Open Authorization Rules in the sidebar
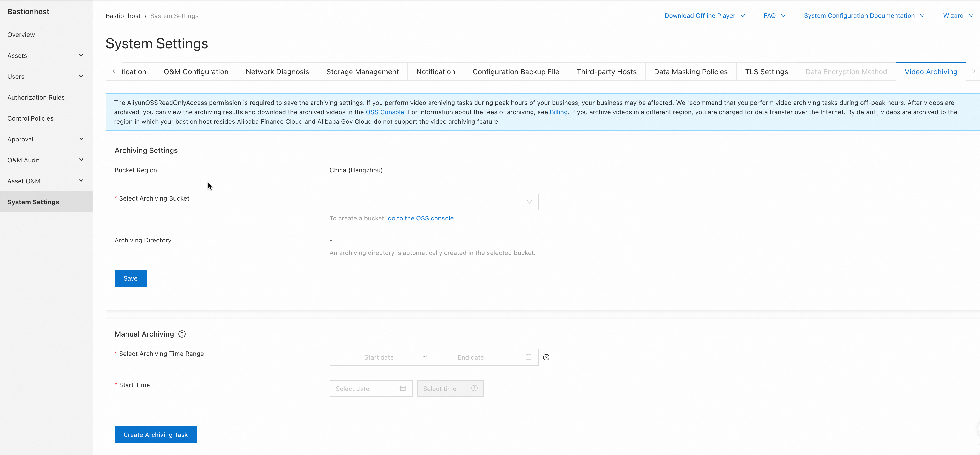Viewport: 980px width, 455px height. coord(36,97)
